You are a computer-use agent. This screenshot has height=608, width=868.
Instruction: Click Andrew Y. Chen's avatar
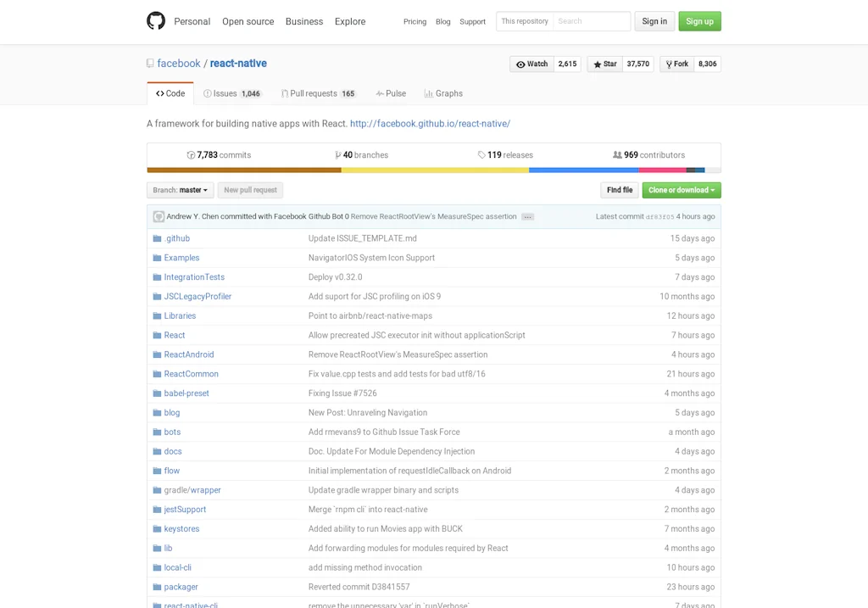click(159, 216)
